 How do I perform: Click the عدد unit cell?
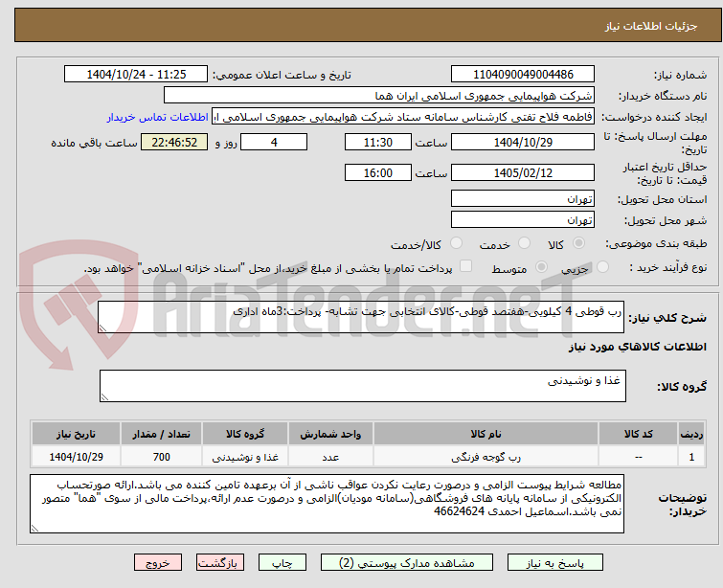tap(330, 457)
